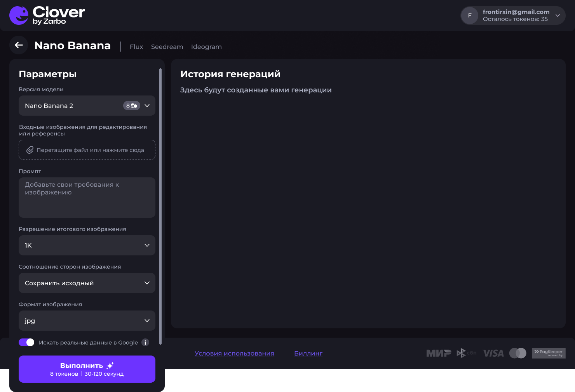
Task: Click the file upload drop zone
Action: click(x=87, y=150)
